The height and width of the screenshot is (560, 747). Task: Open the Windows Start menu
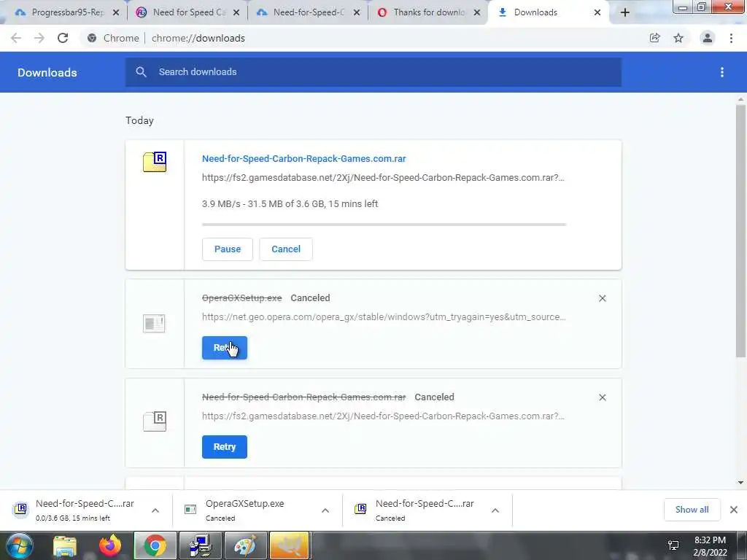tap(20, 545)
